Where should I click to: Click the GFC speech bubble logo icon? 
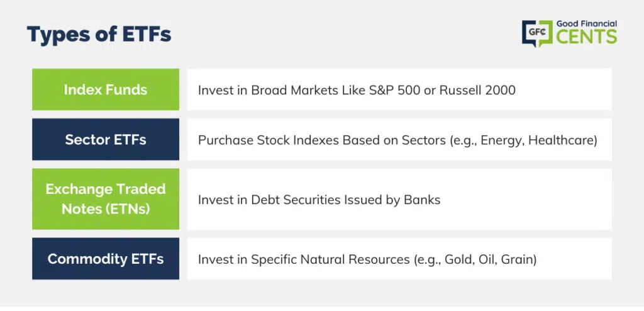(x=537, y=33)
